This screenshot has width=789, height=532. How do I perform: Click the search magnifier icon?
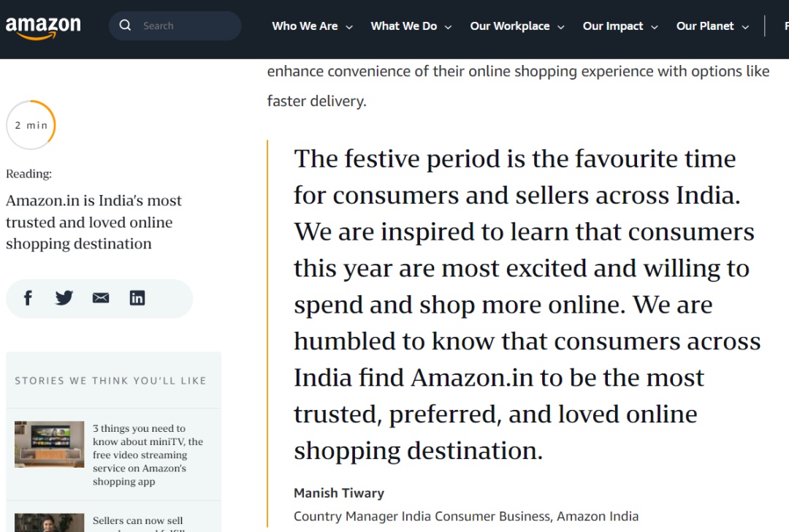(x=126, y=25)
